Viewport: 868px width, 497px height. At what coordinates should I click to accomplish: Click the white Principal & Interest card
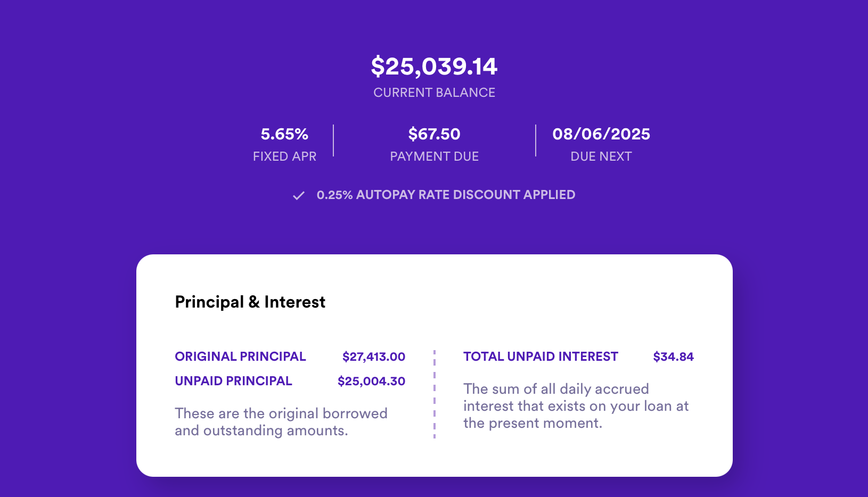click(x=435, y=365)
